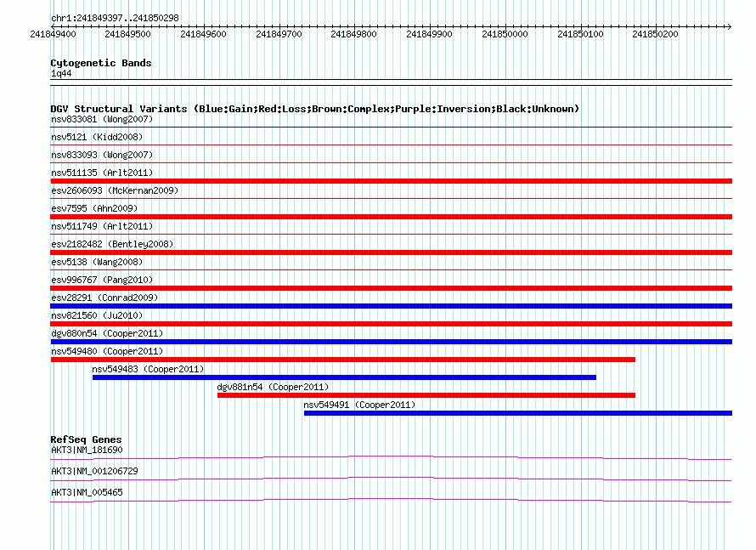The width and height of the screenshot is (756, 550).
Task: Click the chr1:241849397..241850298 region label
Action: coord(115,18)
